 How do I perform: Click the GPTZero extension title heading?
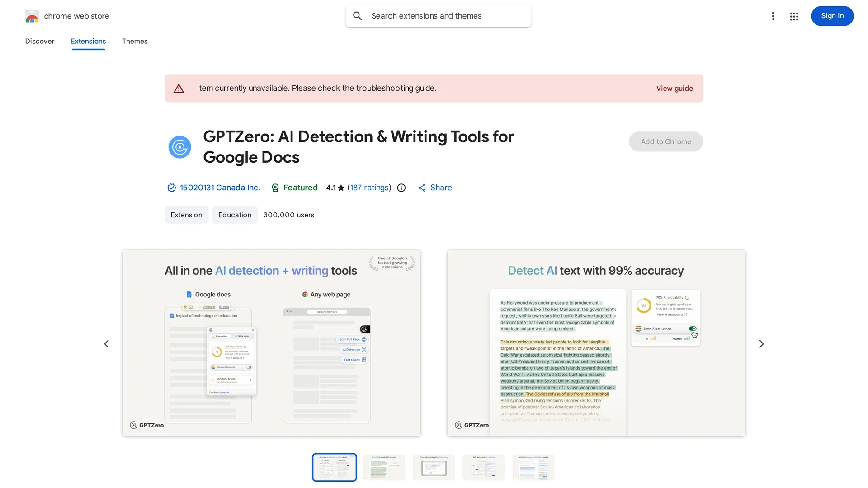tap(359, 147)
